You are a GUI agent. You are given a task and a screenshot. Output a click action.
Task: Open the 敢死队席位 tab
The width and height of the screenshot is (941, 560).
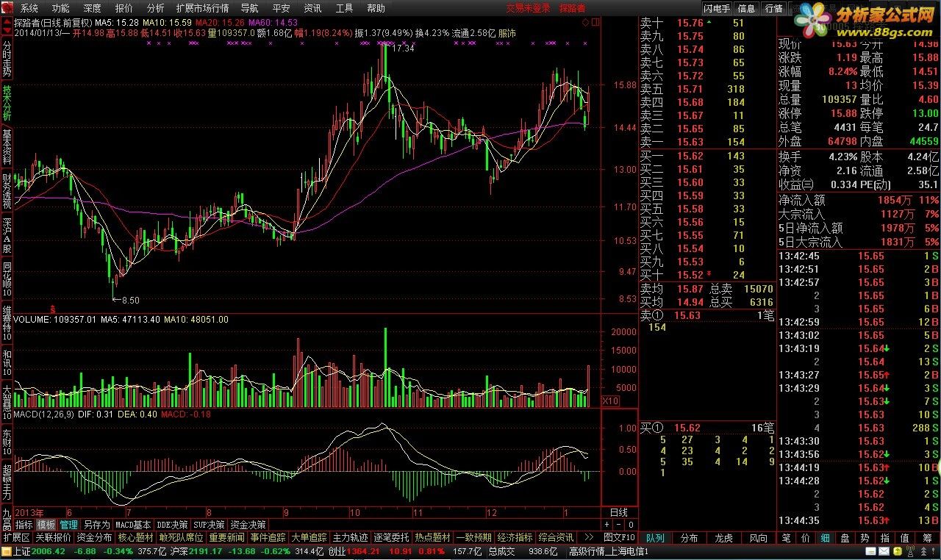pyautogui.click(x=182, y=537)
